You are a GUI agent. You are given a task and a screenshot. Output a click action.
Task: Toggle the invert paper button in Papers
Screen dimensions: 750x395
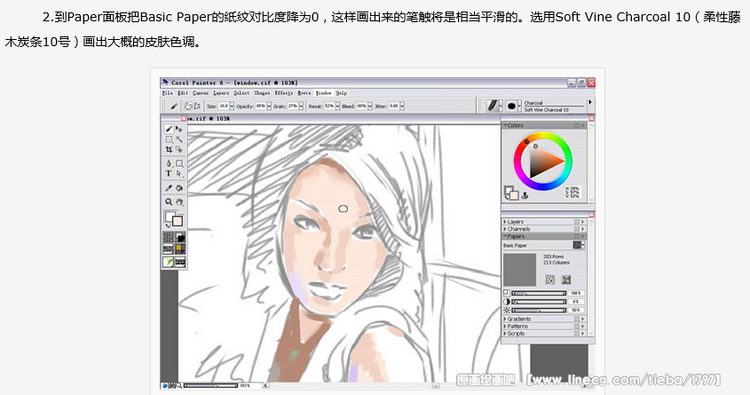click(x=550, y=279)
